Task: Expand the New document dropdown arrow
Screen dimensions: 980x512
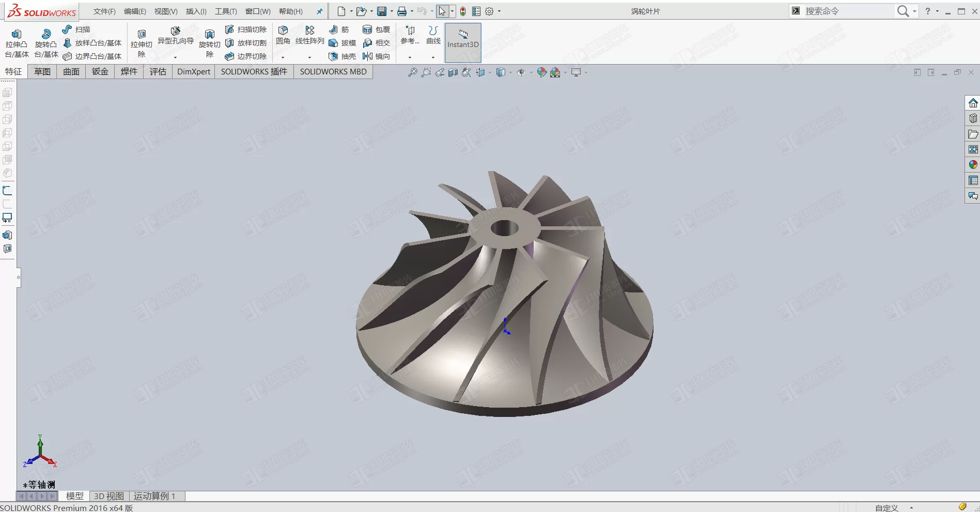Action: click(x=351, y=11)
